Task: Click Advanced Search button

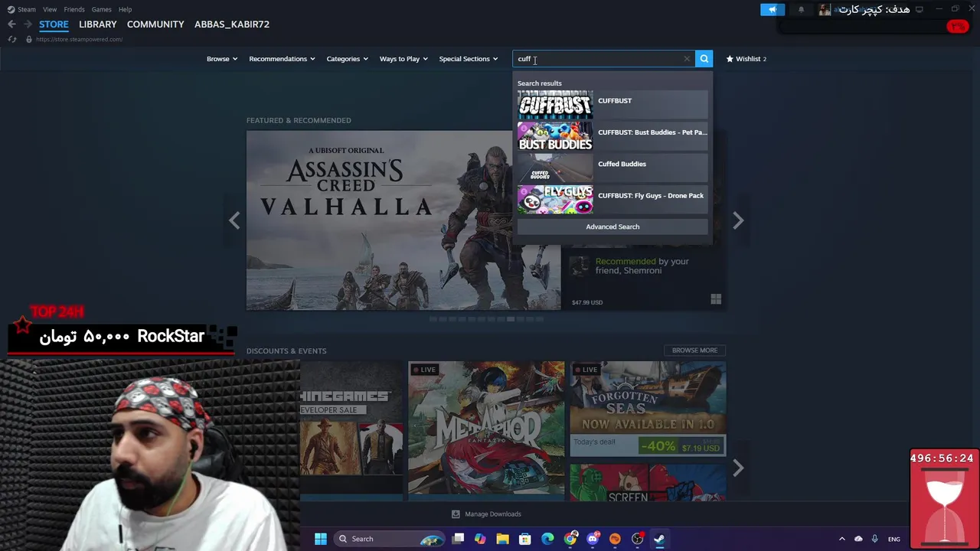Action: 612,227
